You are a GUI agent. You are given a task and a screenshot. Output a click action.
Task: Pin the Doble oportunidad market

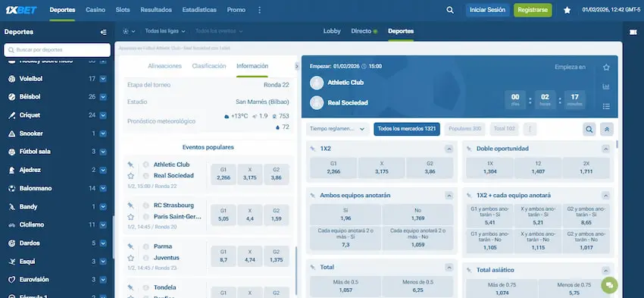(x=470, y=149)
